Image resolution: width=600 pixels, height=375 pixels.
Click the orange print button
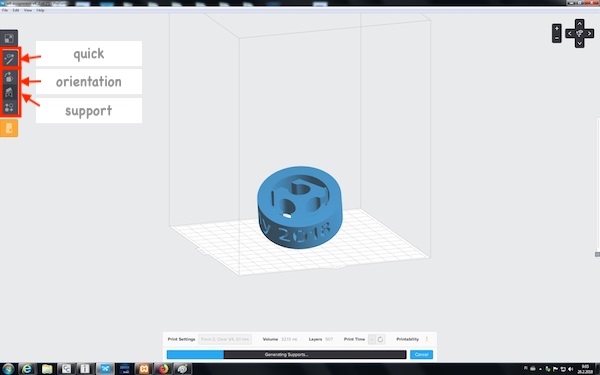point(9,128)
